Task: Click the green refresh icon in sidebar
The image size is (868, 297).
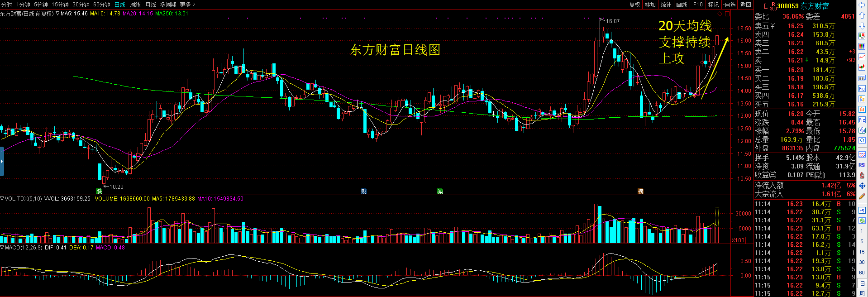Action: (862, 220)
